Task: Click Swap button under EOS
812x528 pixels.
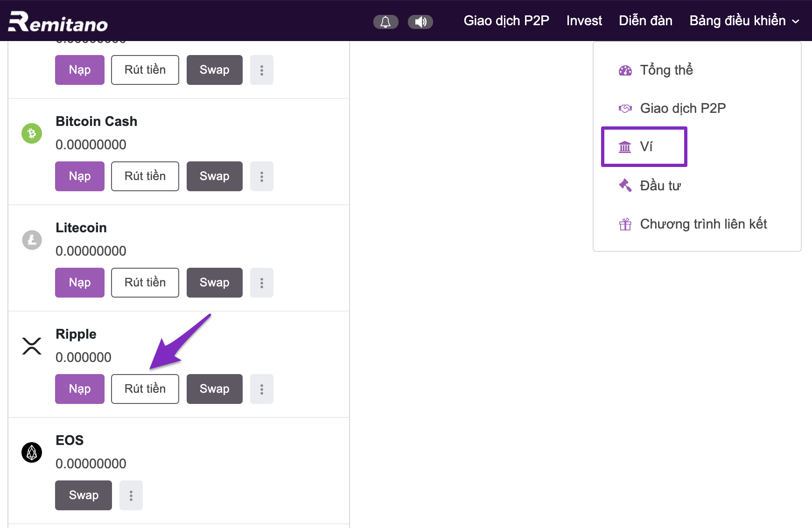Action: point(84,495)
